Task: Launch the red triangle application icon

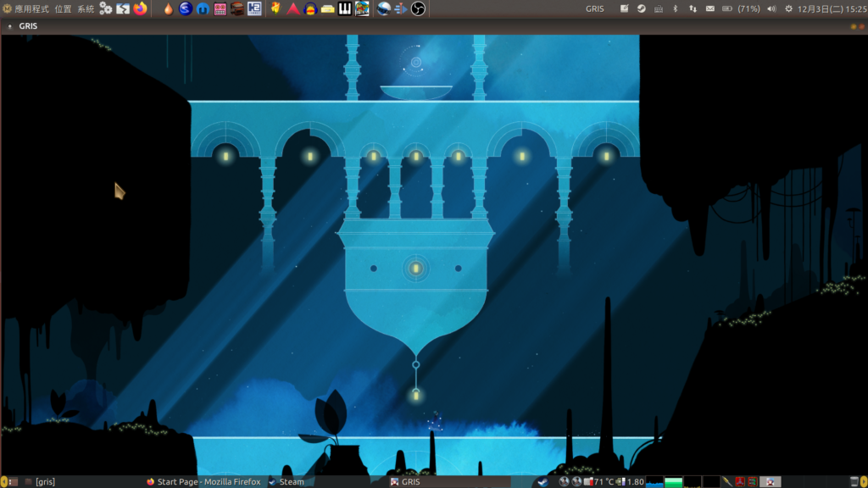Action: [x=292, y=8]
